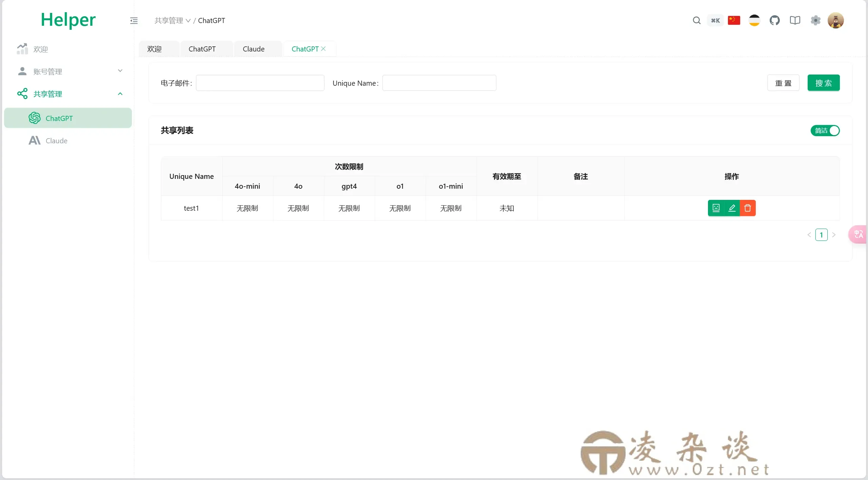Delete test1 with the trash icon
The image size is (868, 480).
(748, 208)
